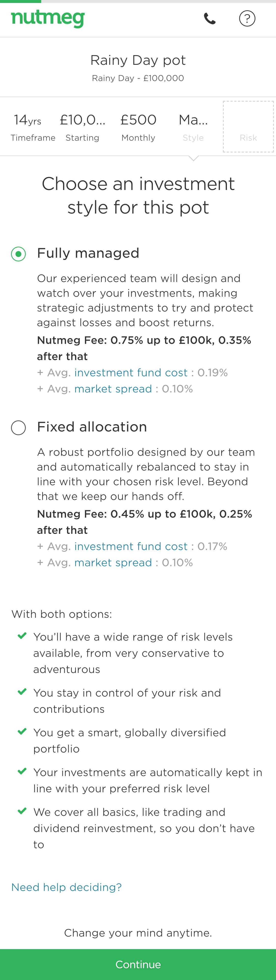Select the Fully managed radio button

click(18, 254)
